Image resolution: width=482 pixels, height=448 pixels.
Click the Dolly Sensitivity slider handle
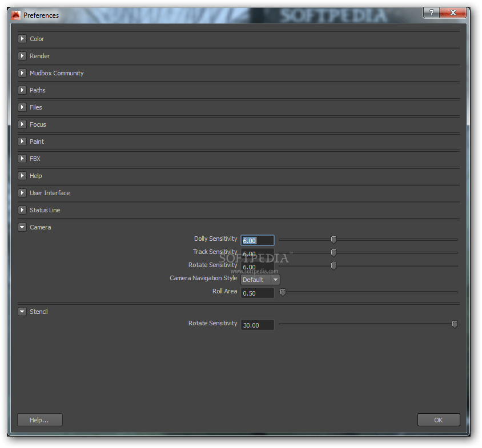334,239
